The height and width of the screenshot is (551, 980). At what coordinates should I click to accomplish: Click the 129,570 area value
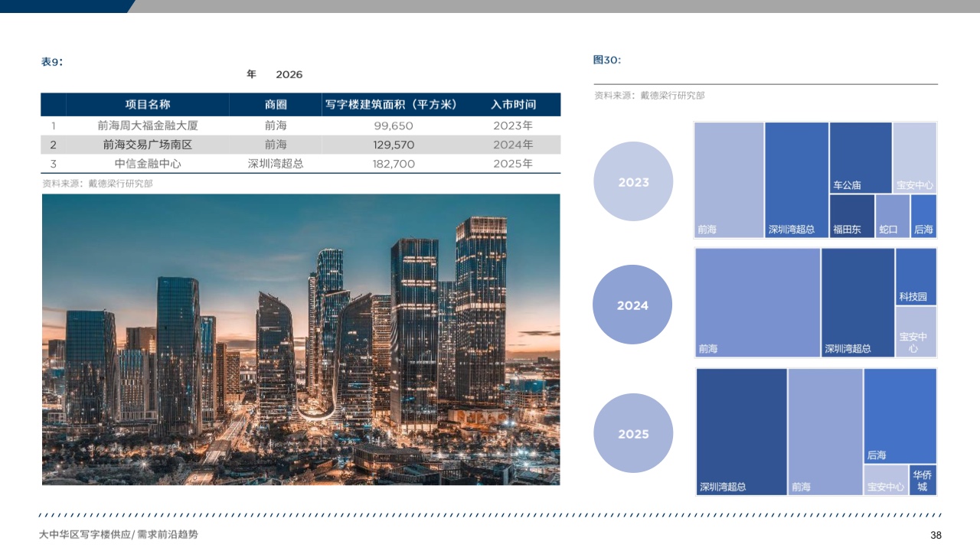(x=394, y=145)
